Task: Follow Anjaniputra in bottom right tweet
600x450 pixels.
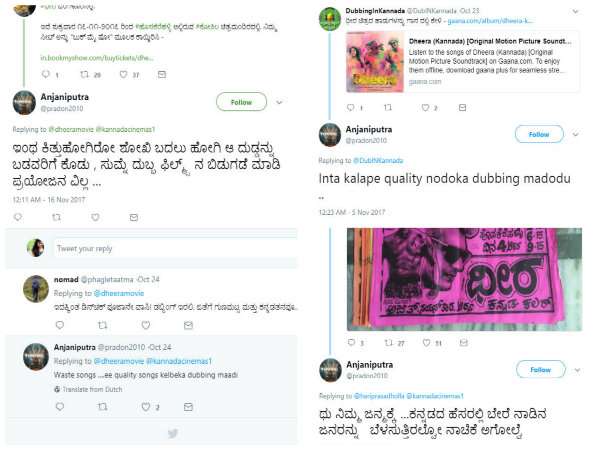Action: pyautogui.click(x=540, y=369)
